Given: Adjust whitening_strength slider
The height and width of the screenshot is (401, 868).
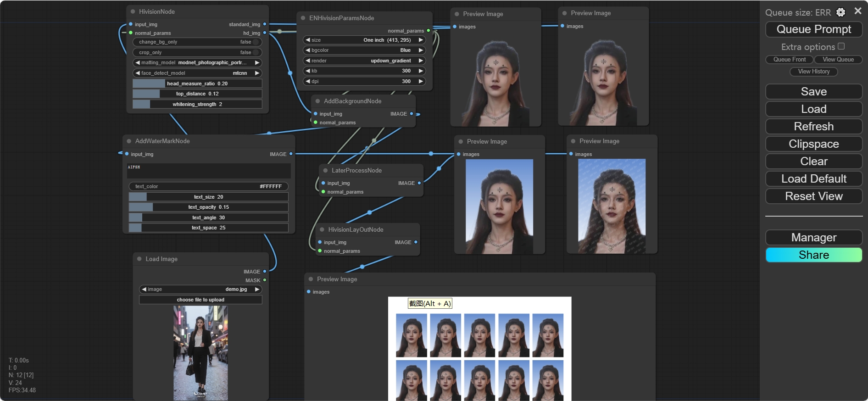Looking at the screenshot, I should pos(197,104).
